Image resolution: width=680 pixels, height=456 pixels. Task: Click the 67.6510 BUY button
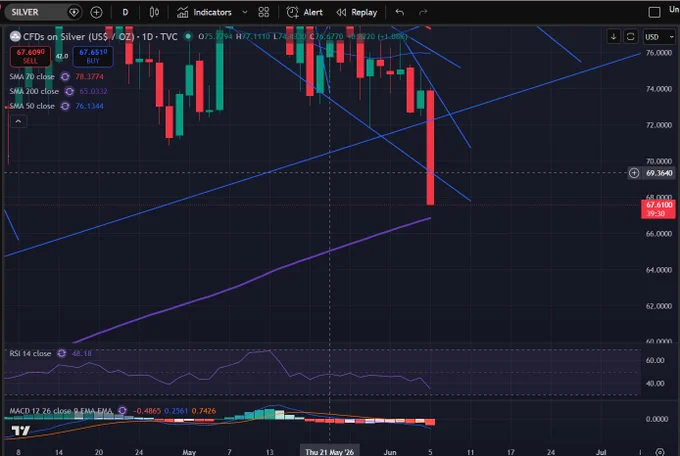93,56
